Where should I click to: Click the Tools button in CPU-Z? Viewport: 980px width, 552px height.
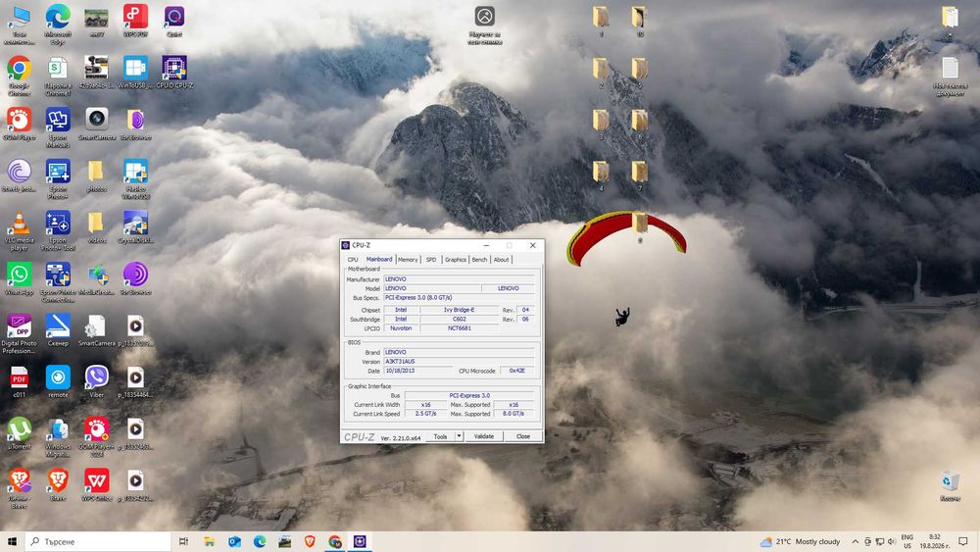441,436
